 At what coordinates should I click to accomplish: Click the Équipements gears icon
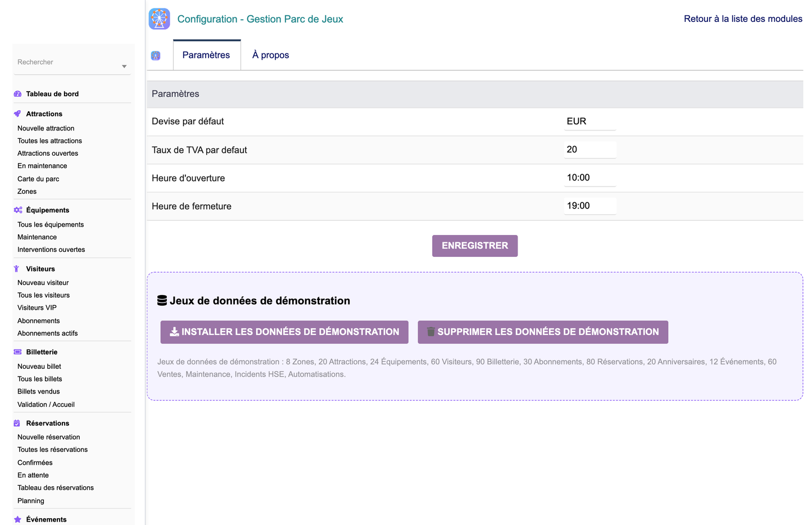tap(18, 210)
